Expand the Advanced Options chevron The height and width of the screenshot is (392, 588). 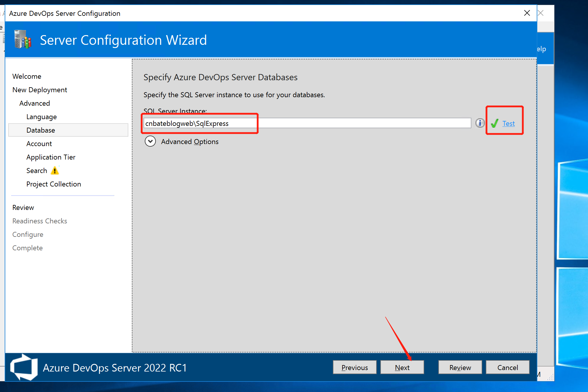150,141
